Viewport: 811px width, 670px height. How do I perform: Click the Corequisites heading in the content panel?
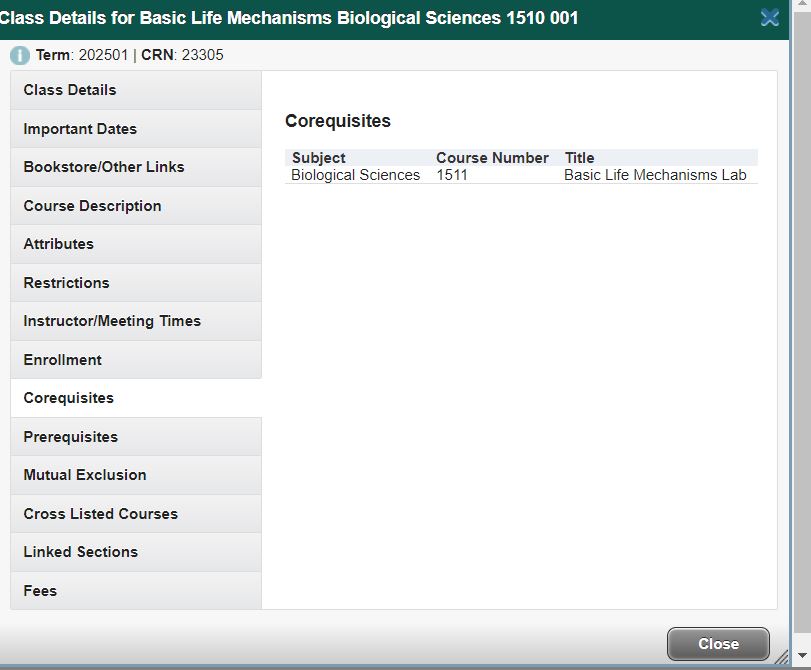338,121
